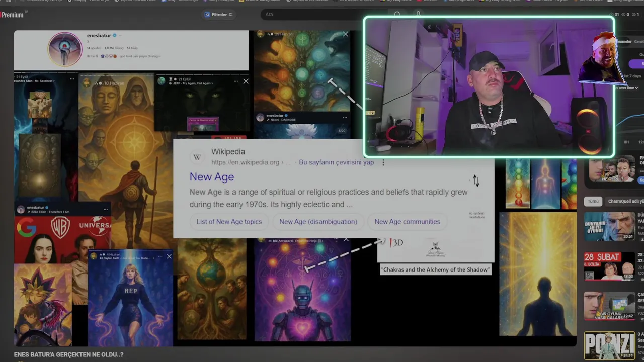Open three-dot menu on Mr. Saxobeat story
The height and width of the screenshot is (362, 644).
pyautogui.click(x=72, y=79)
